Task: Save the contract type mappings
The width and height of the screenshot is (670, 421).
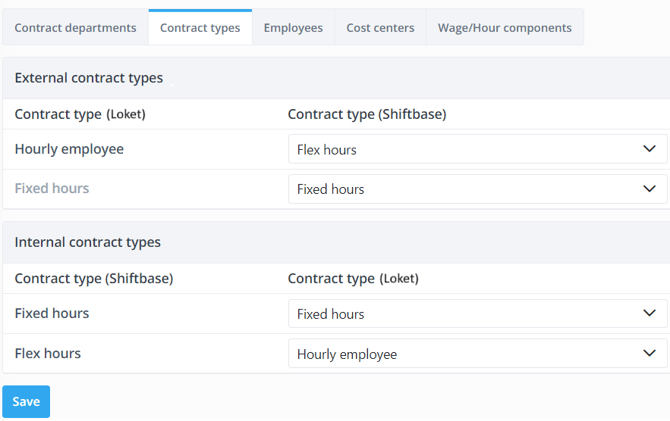Action: coord(26,402)
